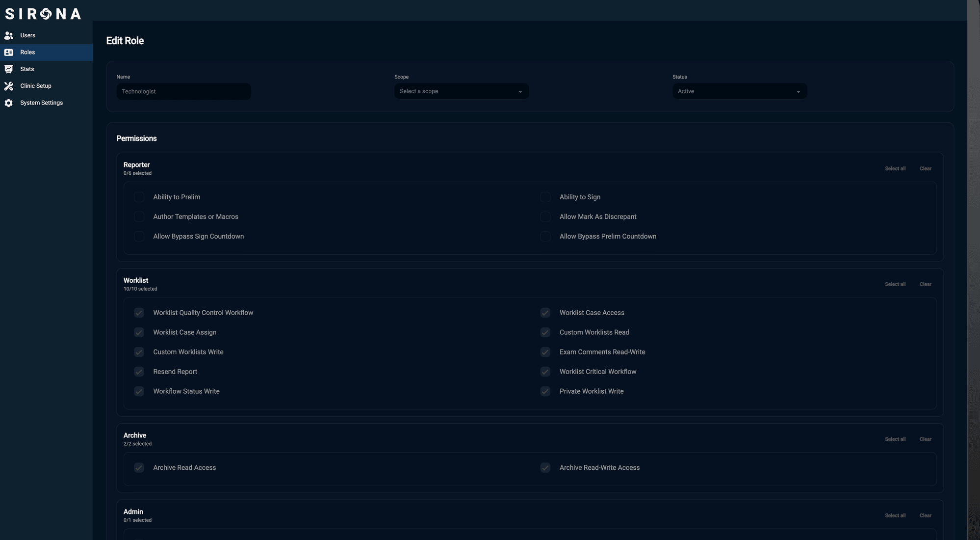This screenshot has width=980, height=540.
Task: Uncheck Private Worklist Write
Action: pos(545,391)
